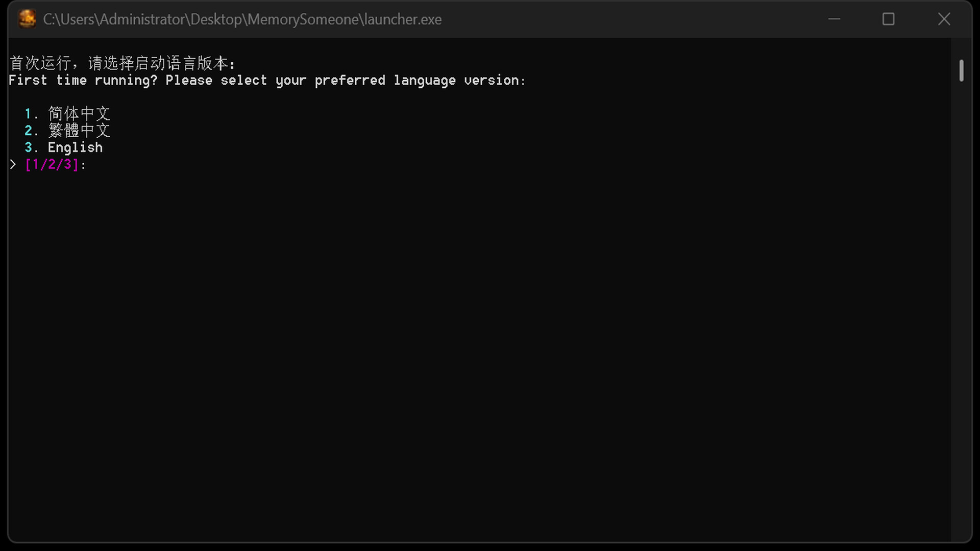The height and width of the screenshot is (551, 980).
Task: Click the launcher app icon in title bar
Action: click(27, 19)
